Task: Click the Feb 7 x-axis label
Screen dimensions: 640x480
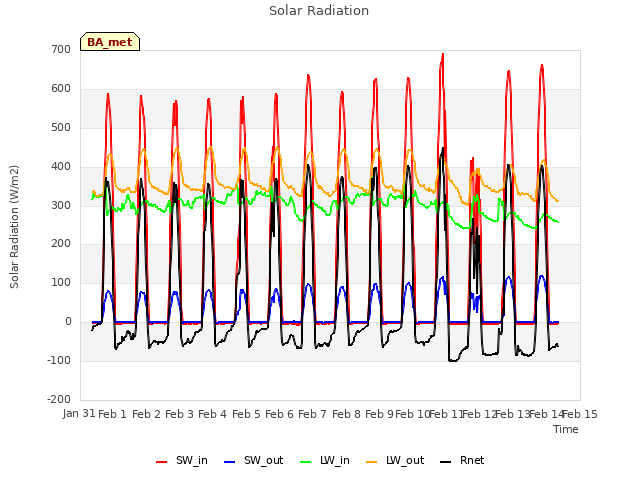Action: click(x=312, y=414)
